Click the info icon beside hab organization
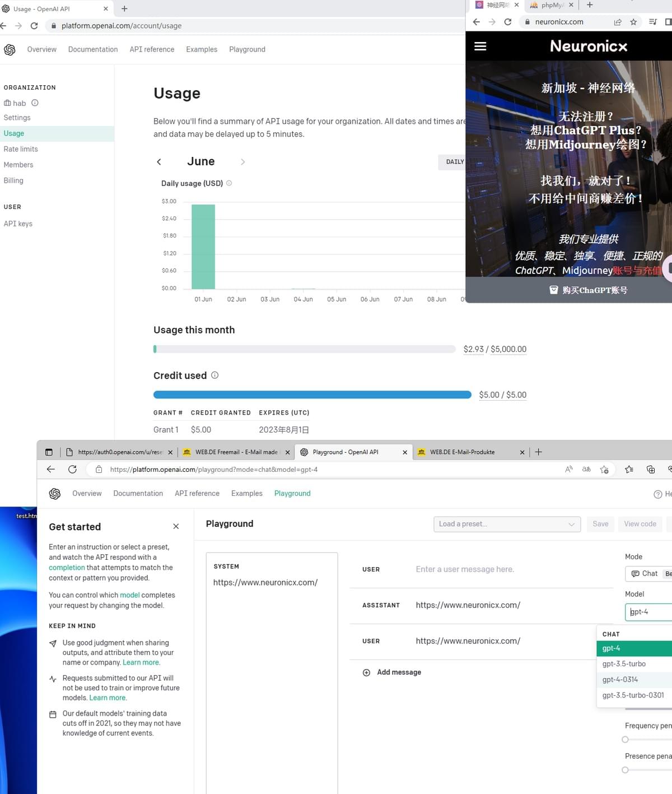Screen dimensions: 672x794 tap(35, 103)
